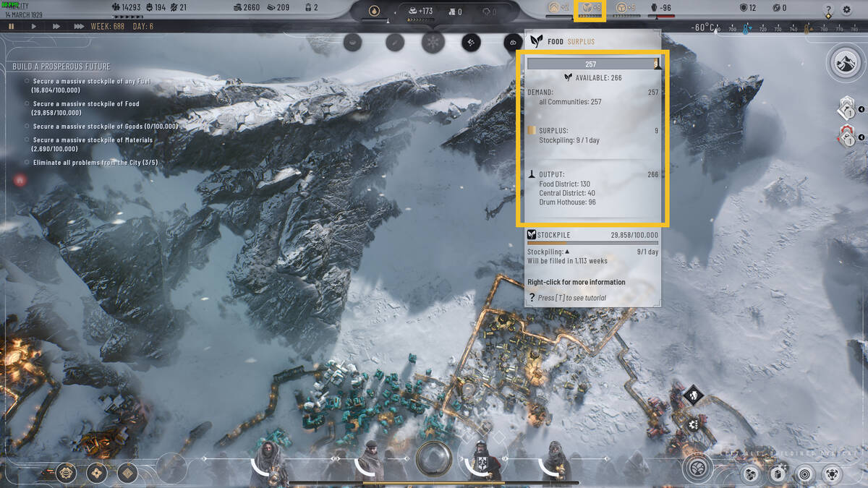The image size is (868, 488).
Task: Click the concentric rings icon at bottom right
Action: click(804, 474)
